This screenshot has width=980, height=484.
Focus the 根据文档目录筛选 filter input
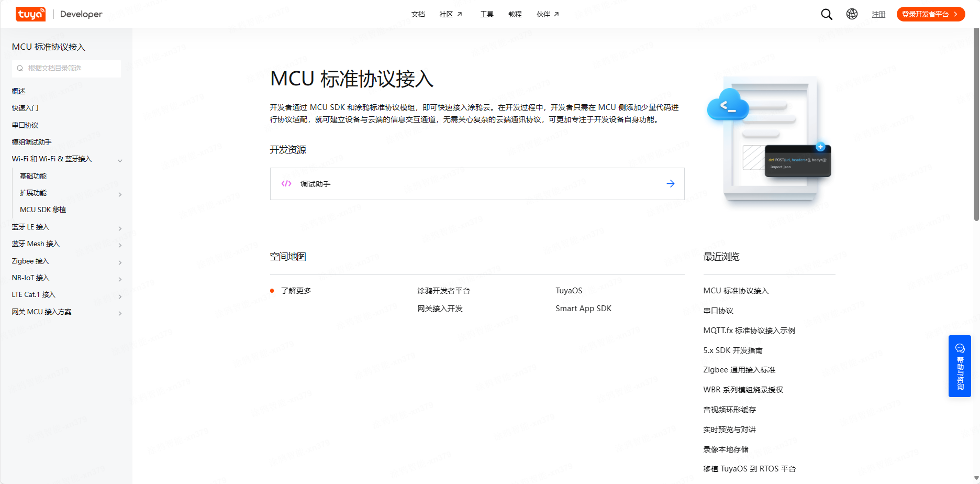click(66, 68)
